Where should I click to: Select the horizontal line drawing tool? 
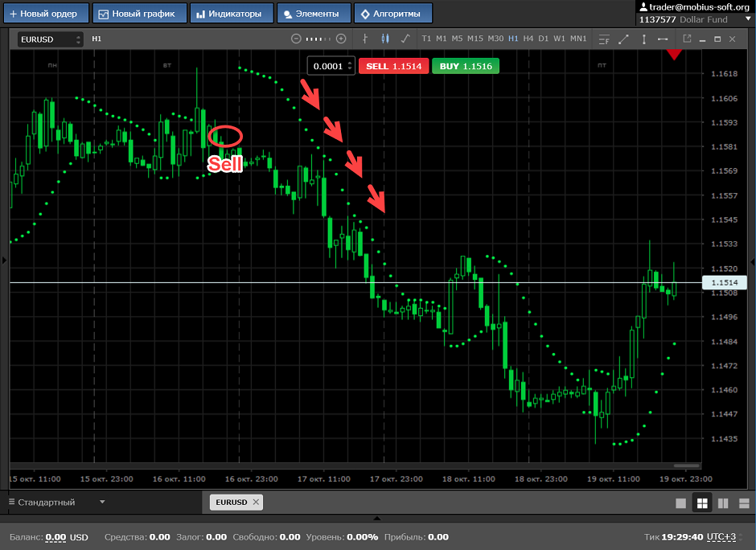(x=663, y=39)
